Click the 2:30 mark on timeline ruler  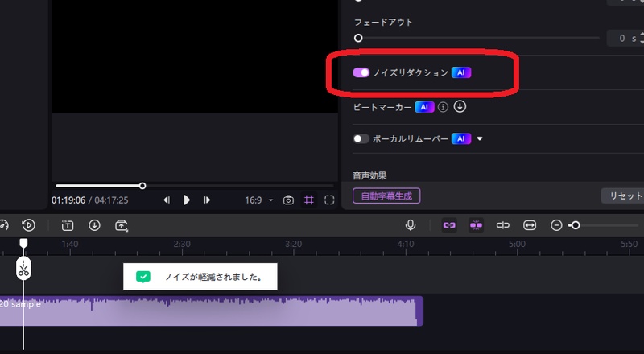pyautogui.click(x=182, y=244)
